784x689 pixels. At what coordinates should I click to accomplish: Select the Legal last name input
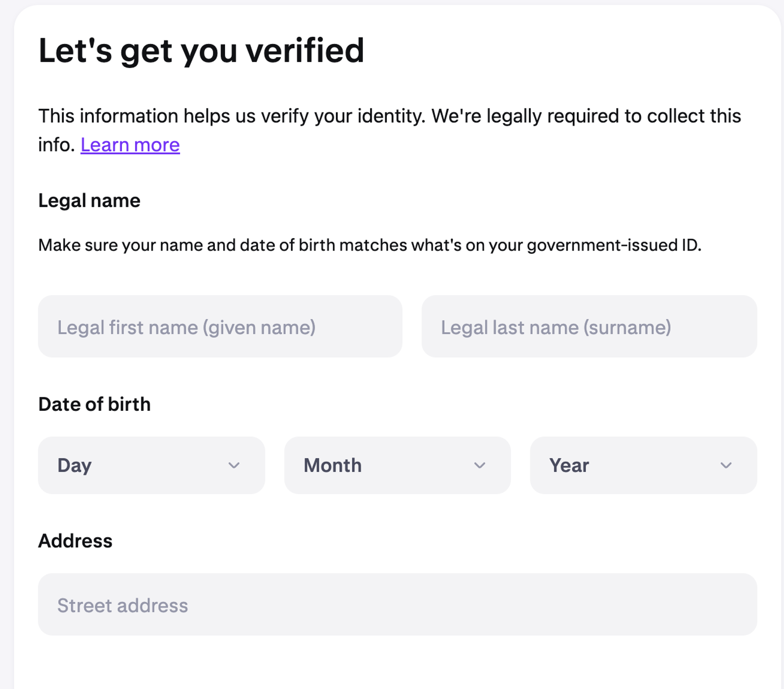pyautogui.click(x=589, y=326)
